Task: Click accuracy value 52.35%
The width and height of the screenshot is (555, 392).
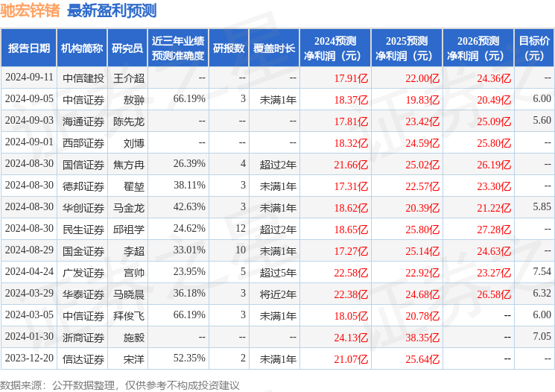Action: (189, 358)
